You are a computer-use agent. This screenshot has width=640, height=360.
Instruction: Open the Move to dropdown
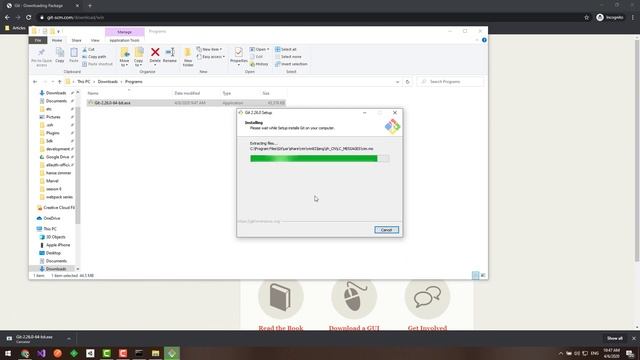pos(124,57)
